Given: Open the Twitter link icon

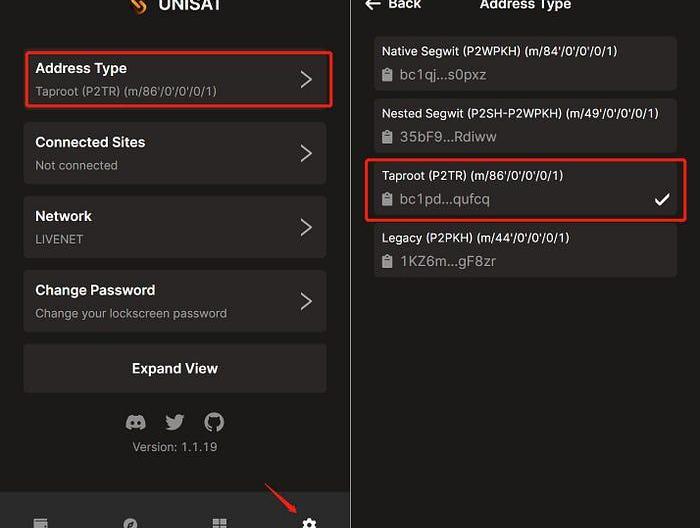Looking at the screenshot, I should tap(175, 422).
